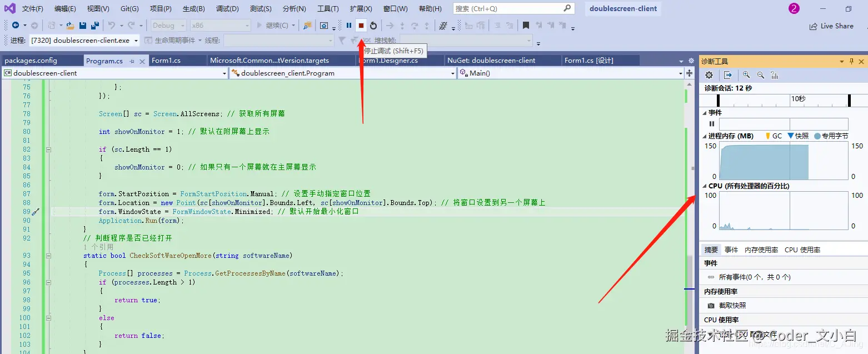868x354 pixels.
Task: Open the Main() member dropdown
Action: pyautogui.click(x=571, y=73)
